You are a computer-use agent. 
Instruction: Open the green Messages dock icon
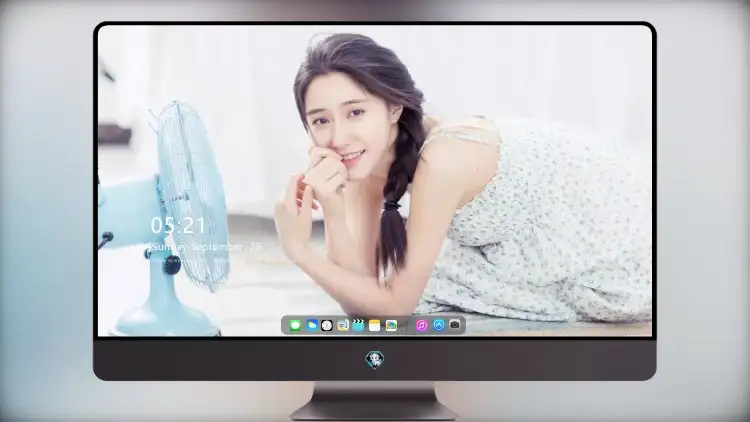click(x=295, y=325)
